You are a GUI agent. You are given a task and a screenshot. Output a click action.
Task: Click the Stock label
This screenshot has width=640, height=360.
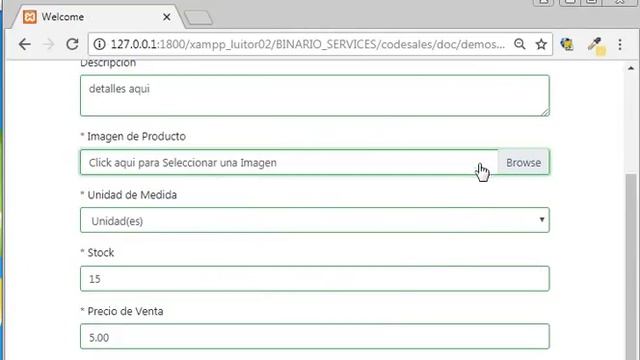pyautogui.click(x=97, y=253)
